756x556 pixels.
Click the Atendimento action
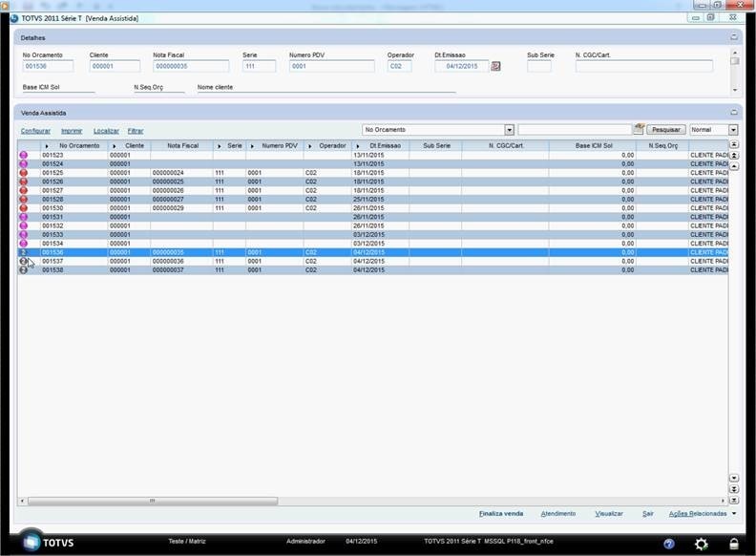coord(557,514)
